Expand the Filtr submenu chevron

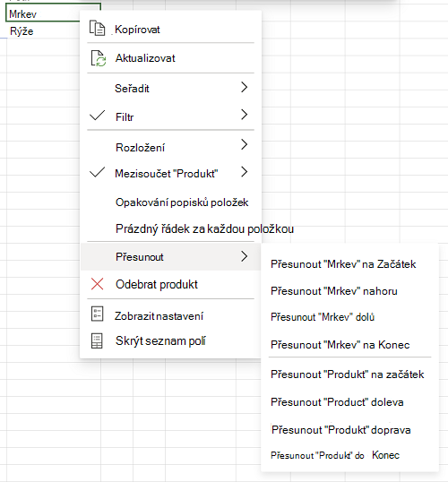coord(244,115)
